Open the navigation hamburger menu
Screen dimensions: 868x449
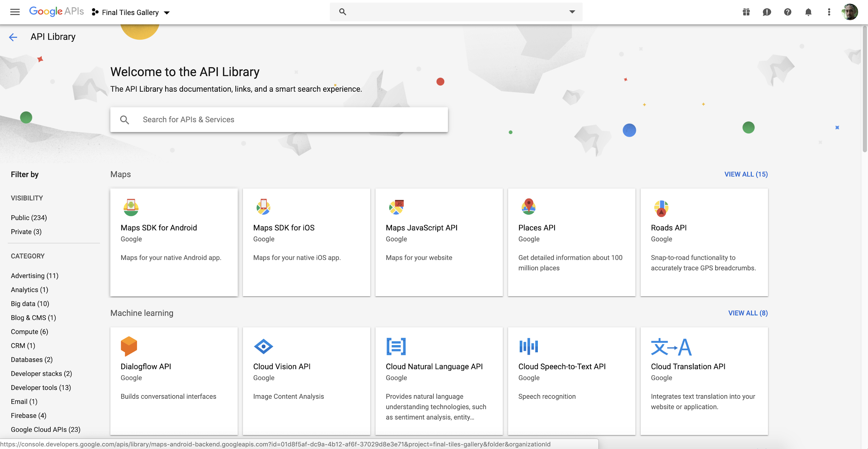point(14,11)
